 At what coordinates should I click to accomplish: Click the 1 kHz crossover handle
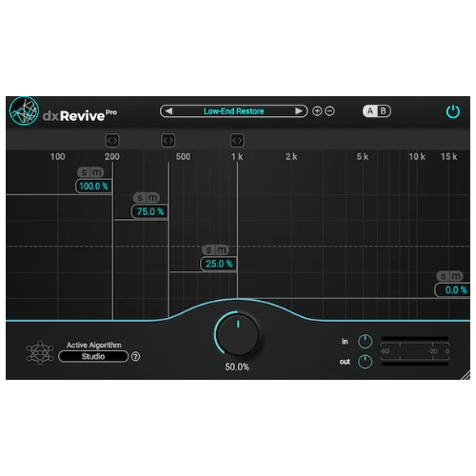pos(237,140)
